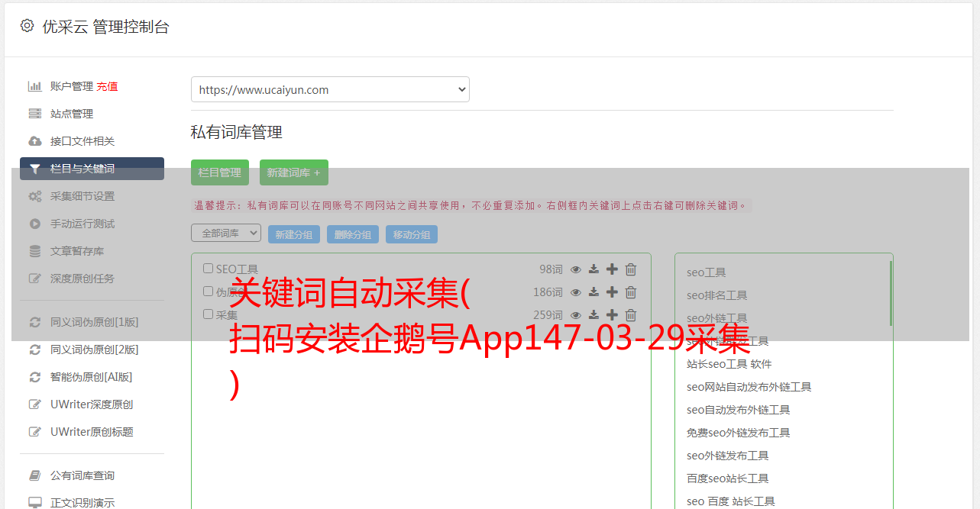Click the 栏目管理 button
Screen dimensions: 980x509
coord(220,172)
